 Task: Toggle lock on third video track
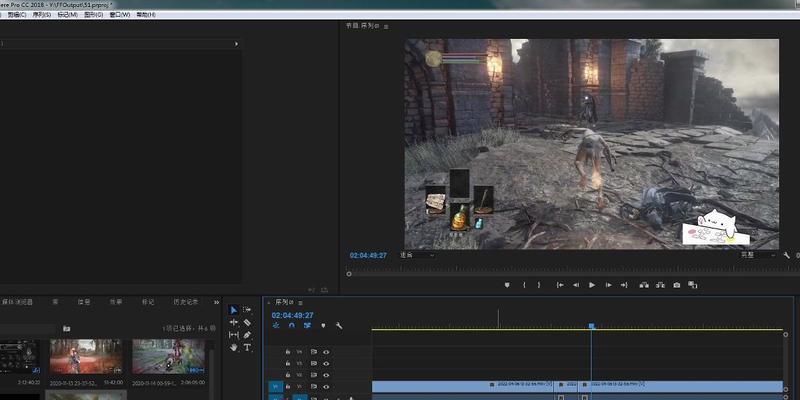click(x=288, y=375)
